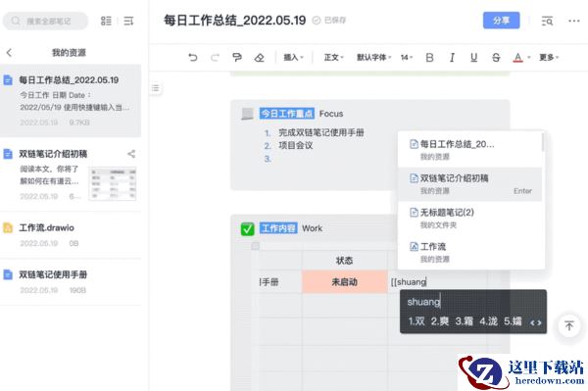
Task: Choose IME candidate 4.泷
Action: point(488,321)
